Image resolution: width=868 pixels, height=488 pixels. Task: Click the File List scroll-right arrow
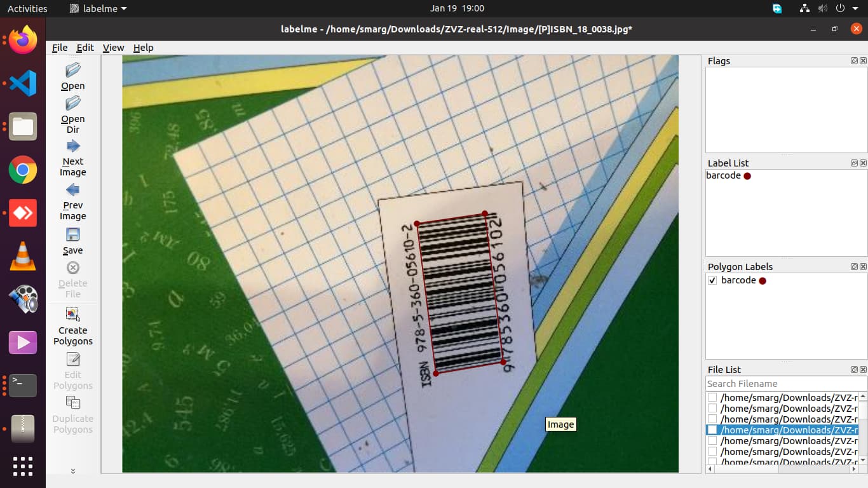[x=854, y=469]
